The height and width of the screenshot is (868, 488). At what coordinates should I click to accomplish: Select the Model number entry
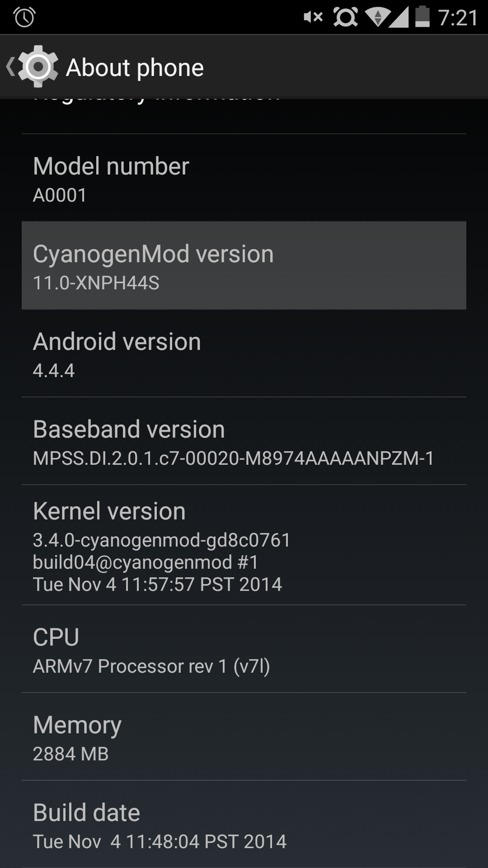tap(244, 178)
